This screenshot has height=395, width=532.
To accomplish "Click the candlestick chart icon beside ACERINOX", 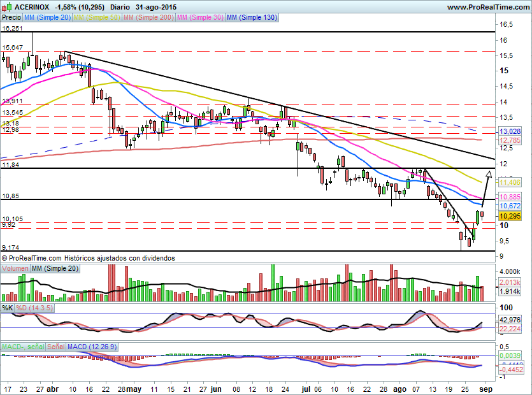I will [x=6, y=7].
